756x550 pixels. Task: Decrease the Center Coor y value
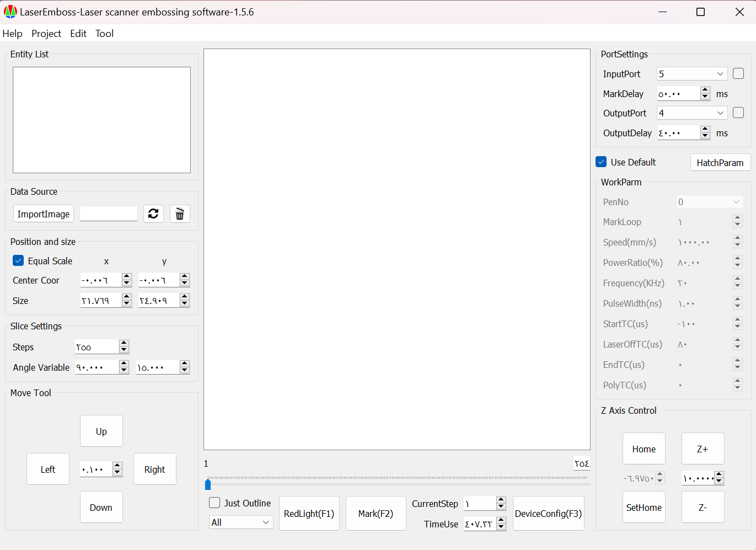tap(185, 283)
